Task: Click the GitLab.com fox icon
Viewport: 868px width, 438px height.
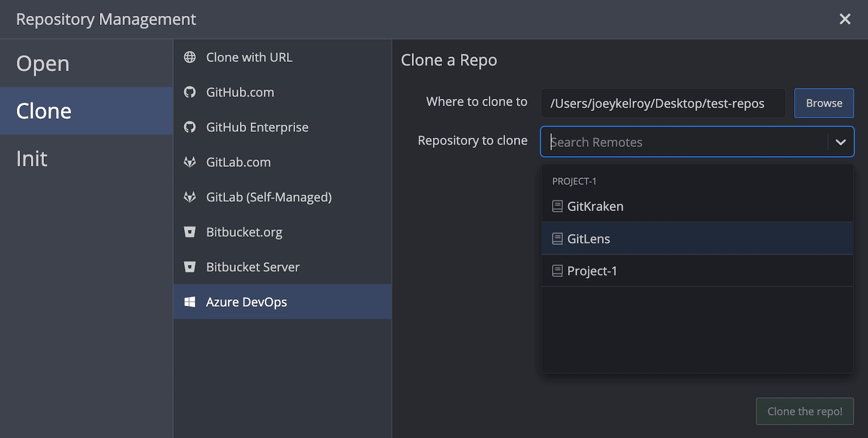Action: click(190, 162)
